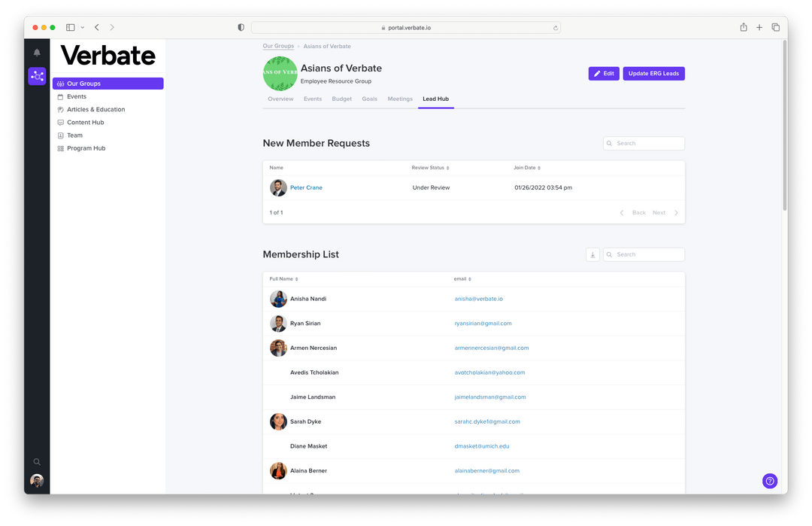Toggle the email column sort order

469,278
